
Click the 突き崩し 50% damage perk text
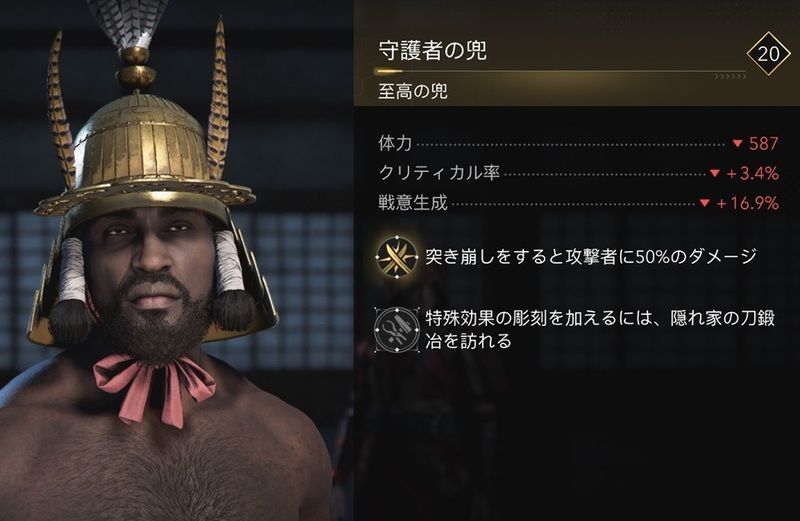(591, 257)
